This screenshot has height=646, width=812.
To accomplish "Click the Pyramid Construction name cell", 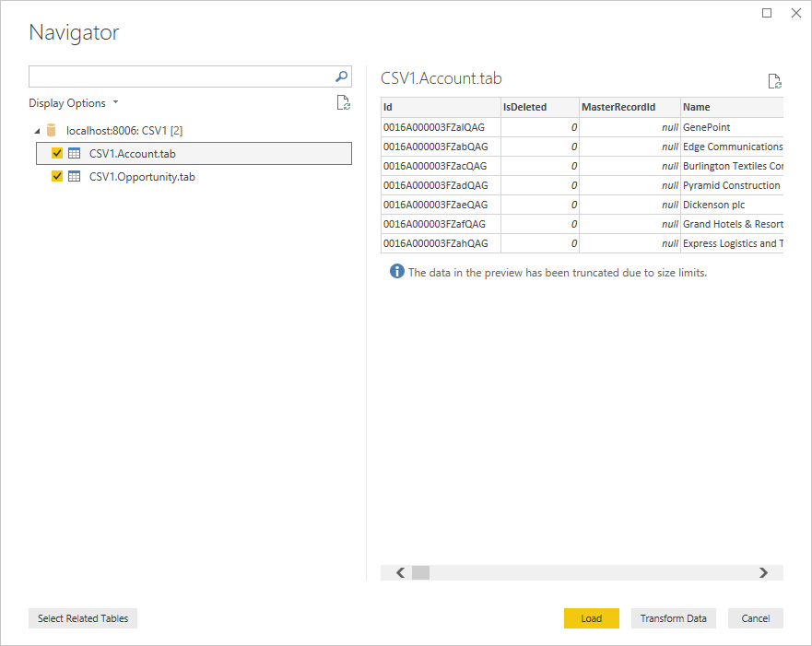I will click(x=732, y=185).
